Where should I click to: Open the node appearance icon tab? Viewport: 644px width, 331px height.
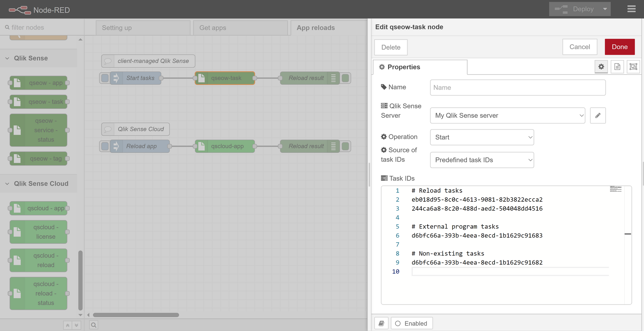click(633, 67)
